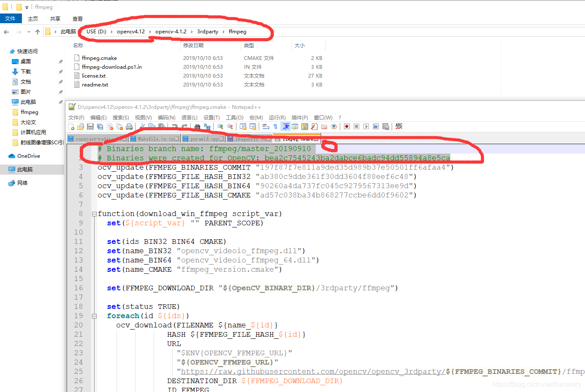The height and width of the screenshot is (392, 585).
Task: Open the 插件(P) menu in Notepad++
Action: [300, 118]
